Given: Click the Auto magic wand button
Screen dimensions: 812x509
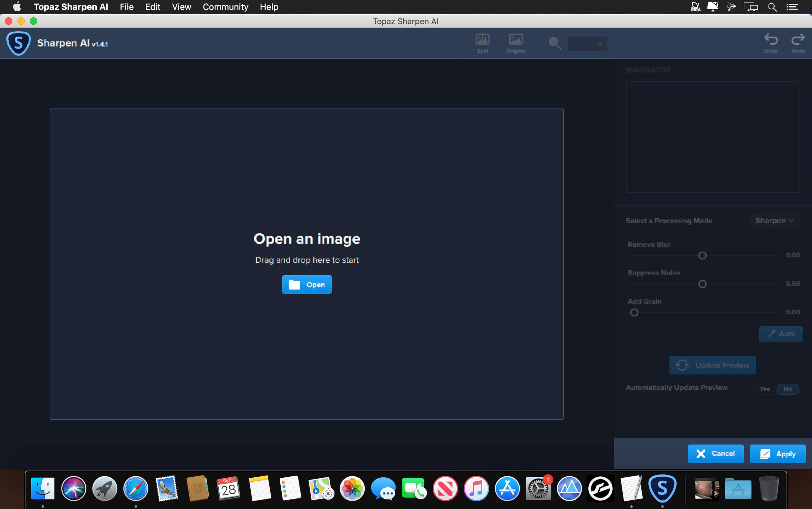Looking at the screenshot, I should [x=780, y=334].
